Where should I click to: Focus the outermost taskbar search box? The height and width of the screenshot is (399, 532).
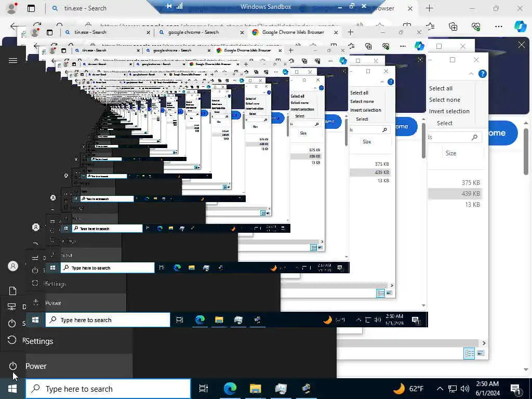(108, 389)
